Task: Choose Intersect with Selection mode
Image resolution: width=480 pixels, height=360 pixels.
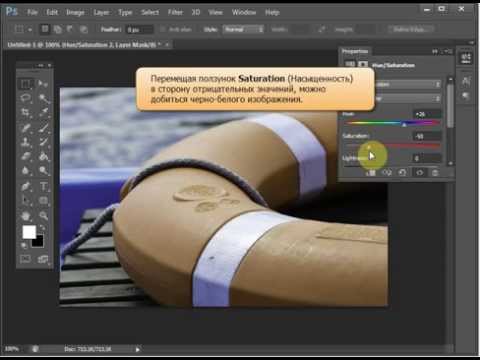Action: pyautogui.click(x=83, y=29)
